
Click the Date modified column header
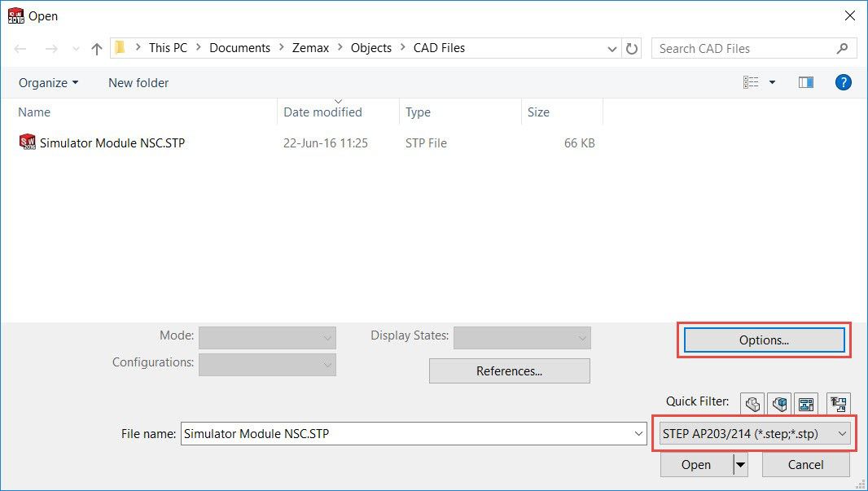pyautogui.click(x=322, y=112)
